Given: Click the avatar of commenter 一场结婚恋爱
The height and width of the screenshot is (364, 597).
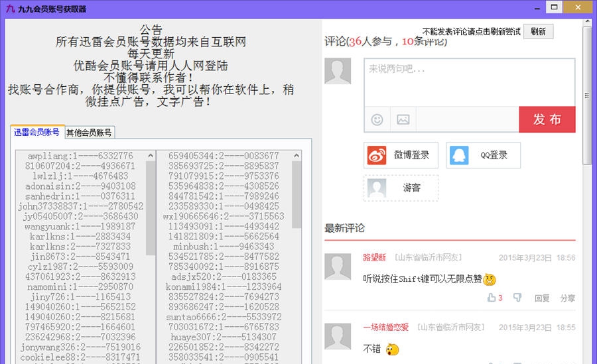Looking at the screenshot, I should pyautogui.click(x=338, y=336).
